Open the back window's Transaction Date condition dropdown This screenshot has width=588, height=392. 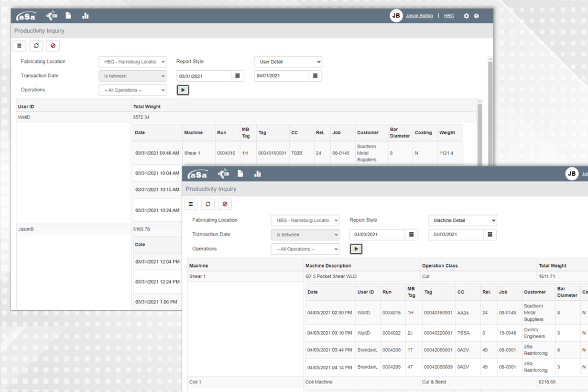click(132, 76)
